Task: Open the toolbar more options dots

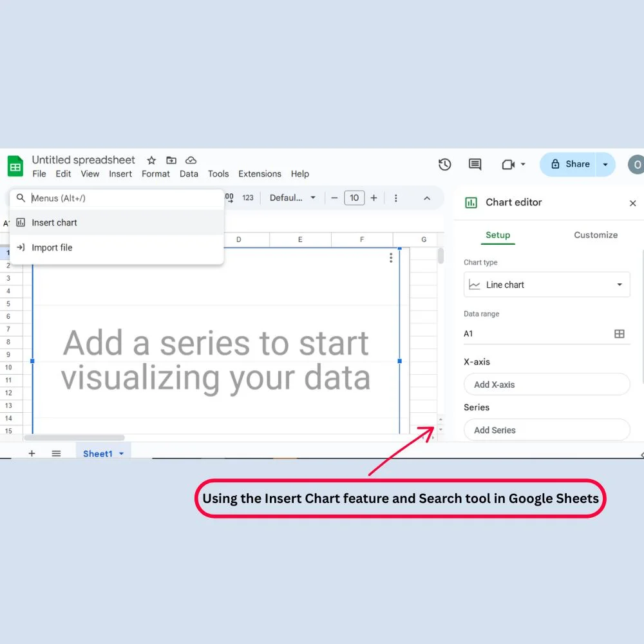Action: [396, 198]
